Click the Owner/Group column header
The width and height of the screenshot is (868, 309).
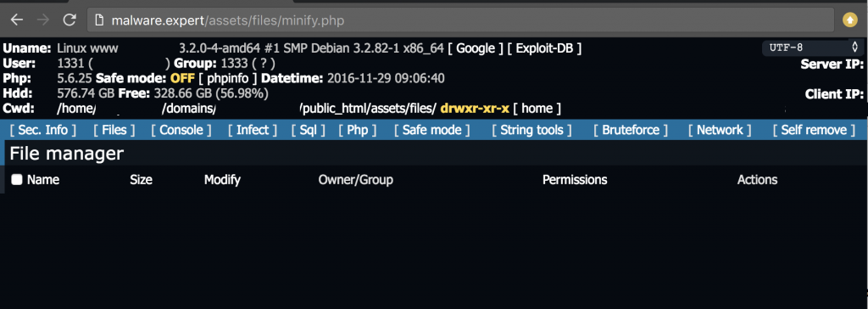[356, 180]
